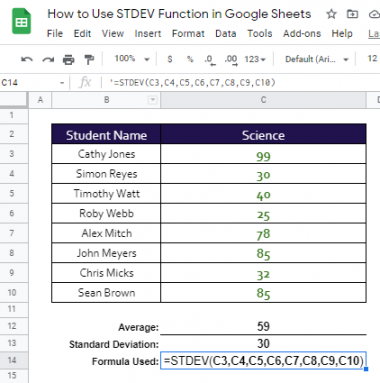380x383 pixels.
Task: Format the cell as percent
Action: pos(190,59)
